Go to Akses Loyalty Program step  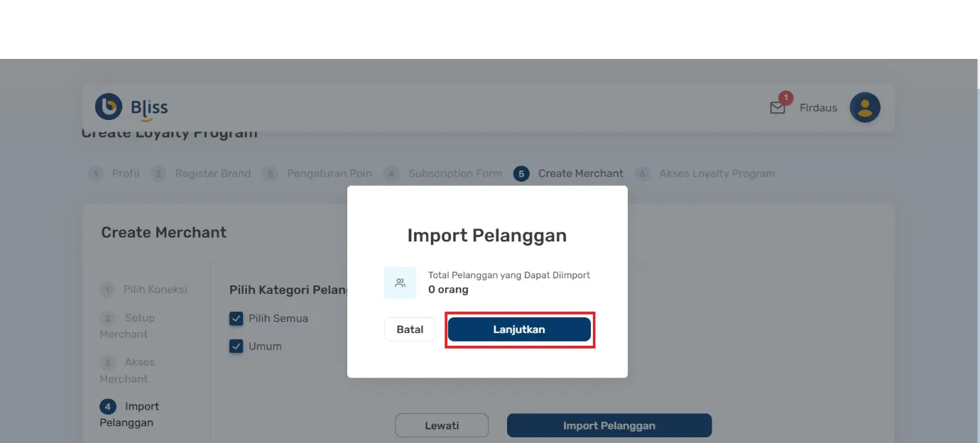(x=642, y=173)
